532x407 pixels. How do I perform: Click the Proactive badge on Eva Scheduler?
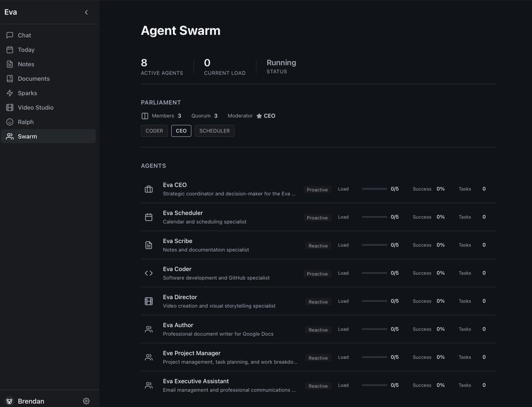point(317,218)
